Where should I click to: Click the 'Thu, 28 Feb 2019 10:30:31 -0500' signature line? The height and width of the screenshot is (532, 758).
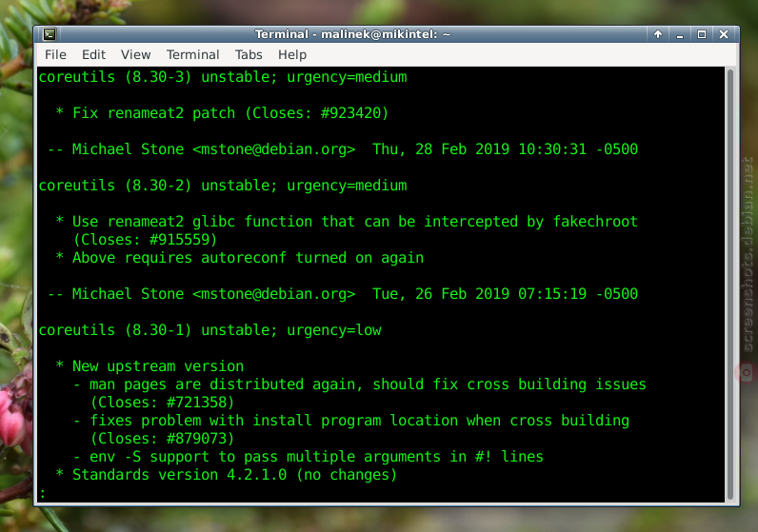[343, 149]
